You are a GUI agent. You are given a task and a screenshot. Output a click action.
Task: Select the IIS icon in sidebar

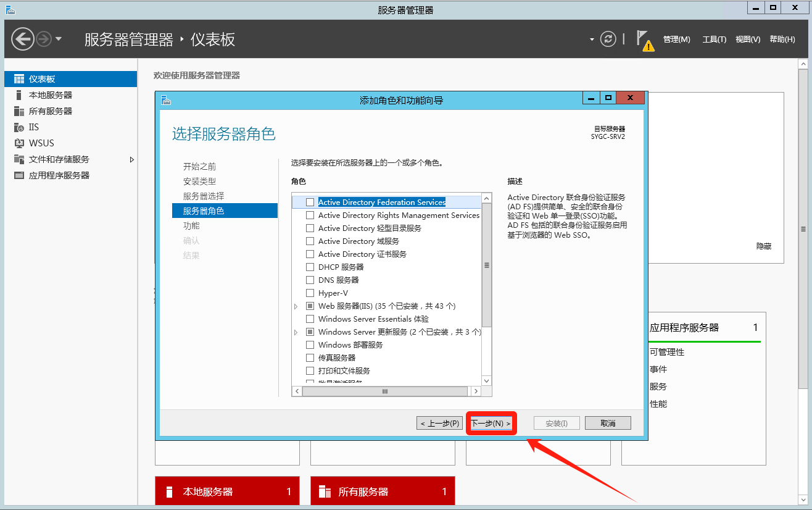(19, 127)
